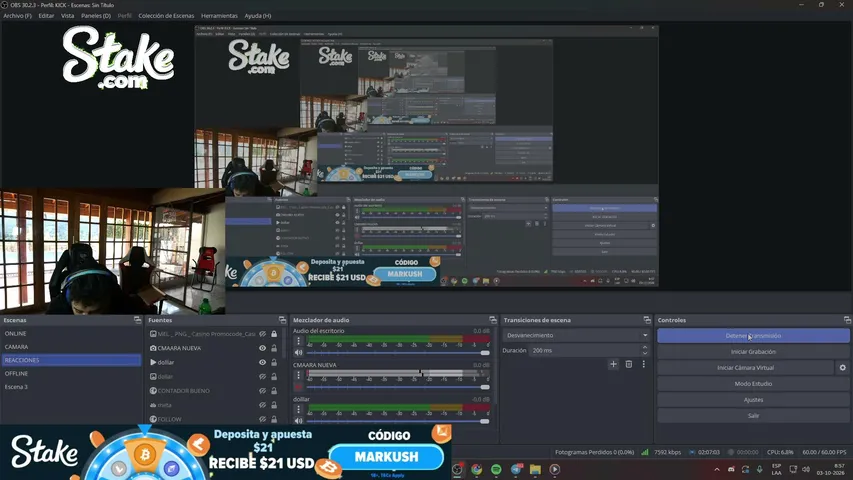The image size is (853, 480).
Task: Undock the Mezclador de audio panel
Action: [x=492, y=320]
